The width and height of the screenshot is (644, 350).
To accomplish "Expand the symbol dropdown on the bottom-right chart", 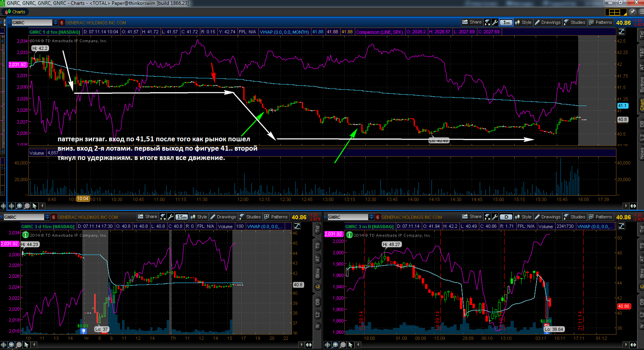I will (371, 217).
